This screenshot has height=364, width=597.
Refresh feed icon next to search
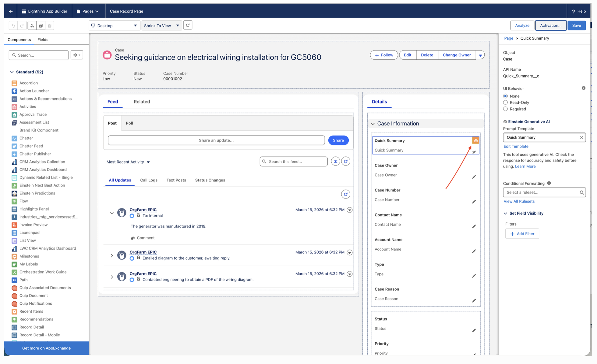346,161
